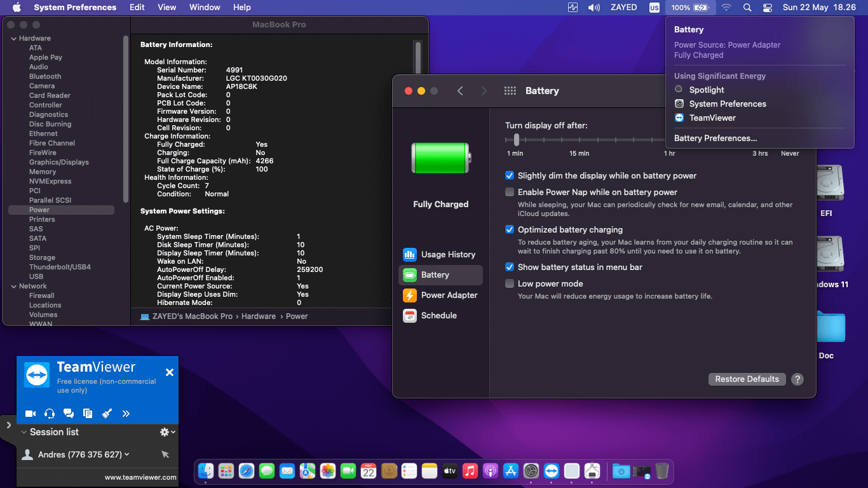Toggle Slightly dim display on battery checkbox
Image resolution: width=868 pixels, height=488 pixels.
pos(510,175)
